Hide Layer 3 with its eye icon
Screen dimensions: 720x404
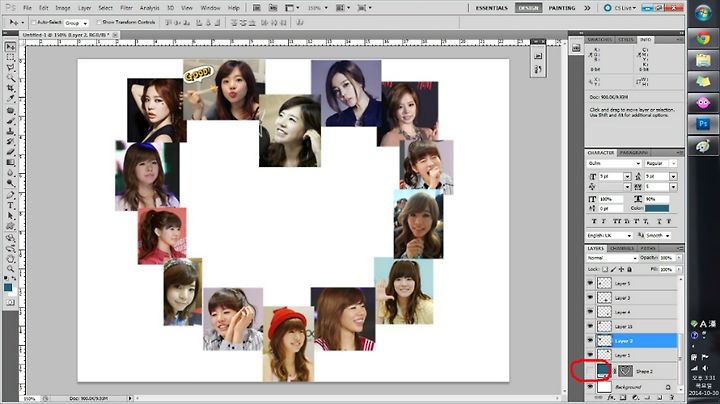[x=590, y=297]
